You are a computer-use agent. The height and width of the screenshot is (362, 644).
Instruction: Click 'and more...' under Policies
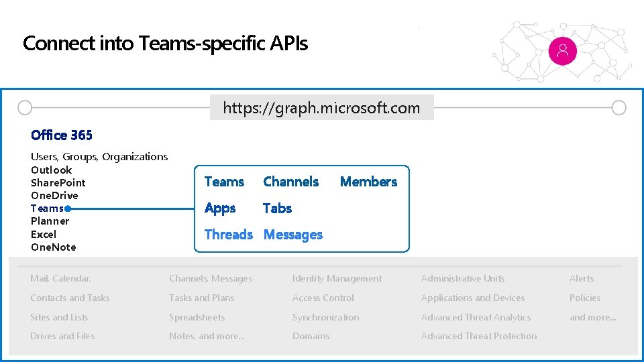pyautogui.click(x=592, y=317)
